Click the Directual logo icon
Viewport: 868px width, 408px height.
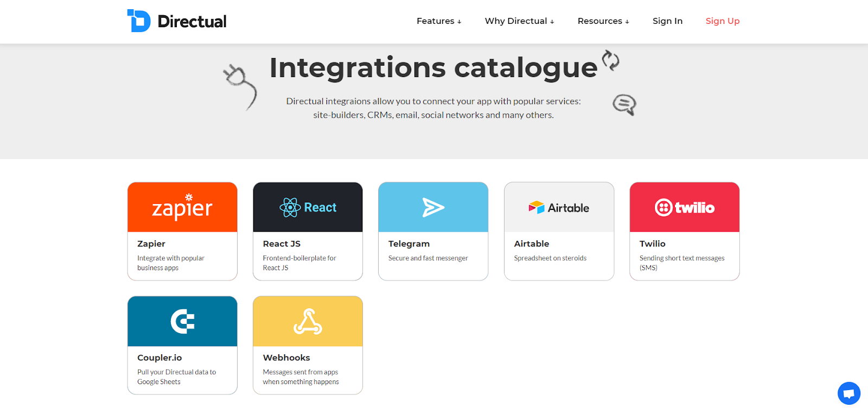(x=139, y=21)
